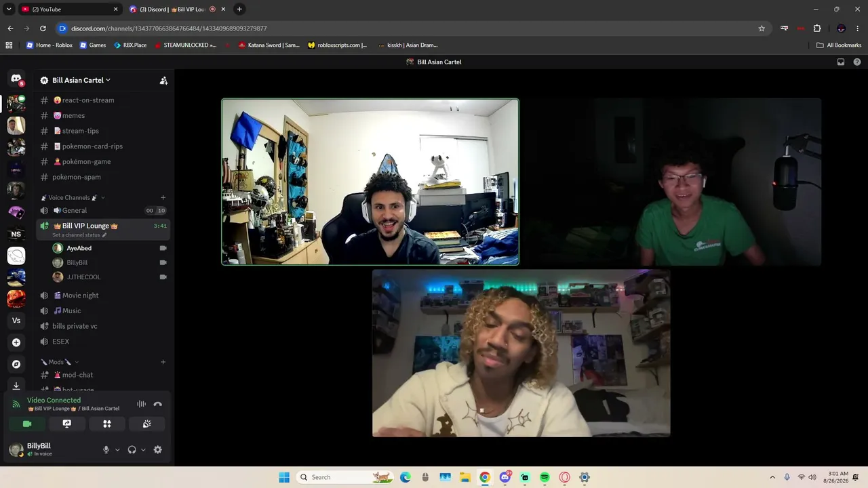Viewport: 868px width, 488px height.
Task: Click the download apps icon in server rail
Action: (16, 386)
